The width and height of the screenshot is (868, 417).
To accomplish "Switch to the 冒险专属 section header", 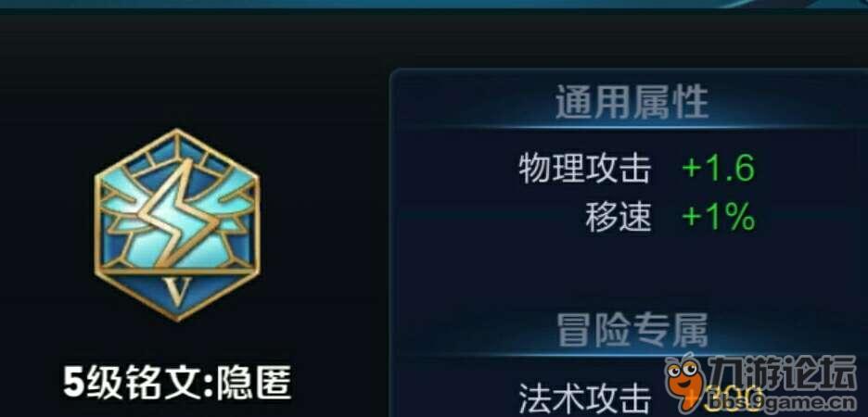I will (x=632, y=330).
